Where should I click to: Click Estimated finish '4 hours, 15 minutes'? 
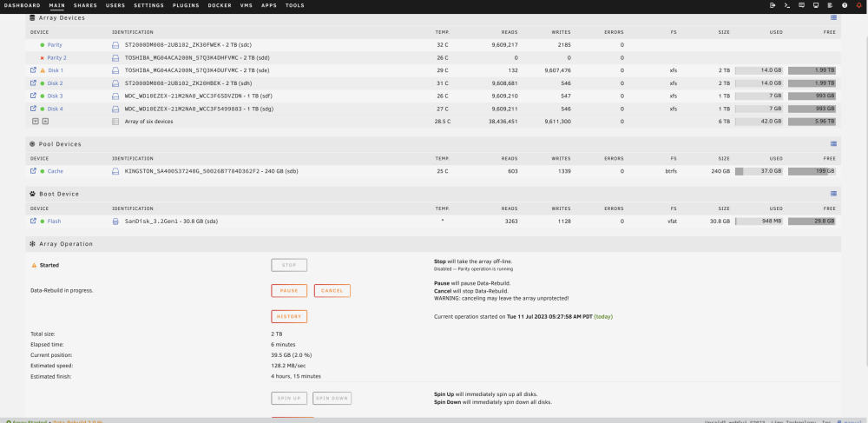click(x=296, y=376)
